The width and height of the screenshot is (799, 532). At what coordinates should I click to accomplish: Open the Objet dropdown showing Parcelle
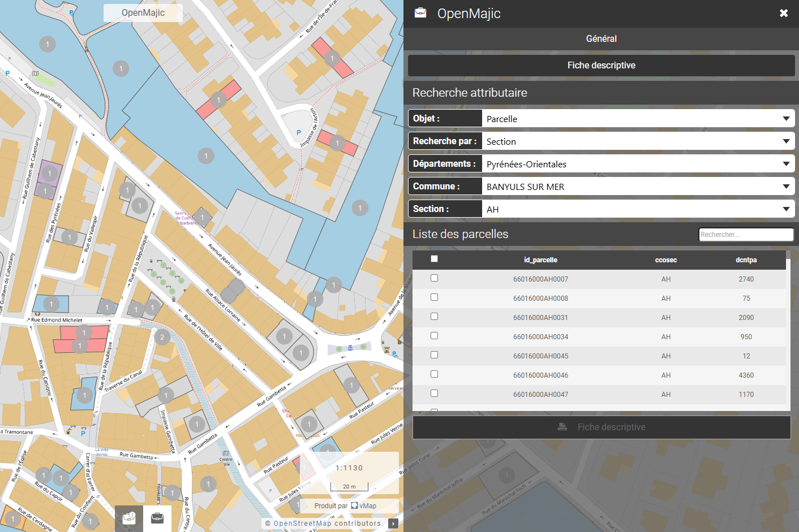pyautogui.click(x=638, y=119)
